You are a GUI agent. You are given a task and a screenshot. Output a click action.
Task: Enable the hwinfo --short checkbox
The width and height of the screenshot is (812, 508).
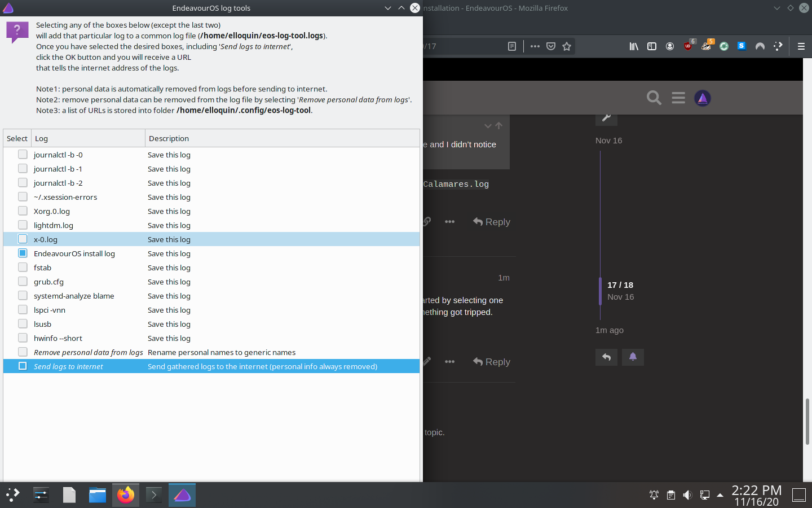point(23,338)
